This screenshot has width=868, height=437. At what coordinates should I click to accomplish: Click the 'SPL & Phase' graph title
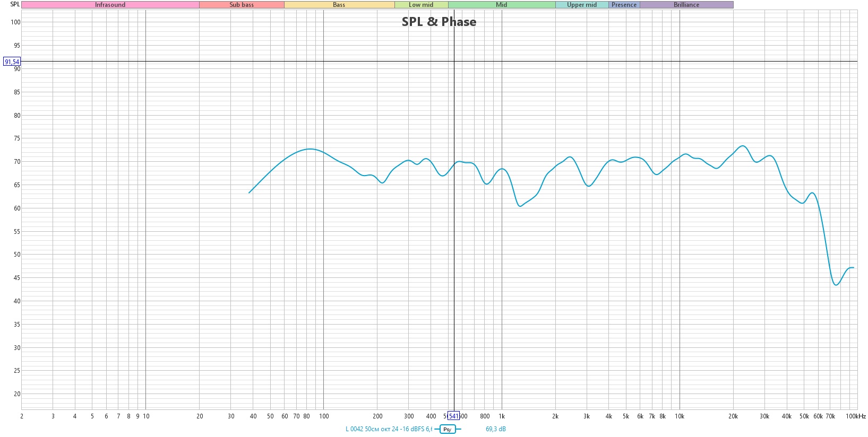point(439,22)
